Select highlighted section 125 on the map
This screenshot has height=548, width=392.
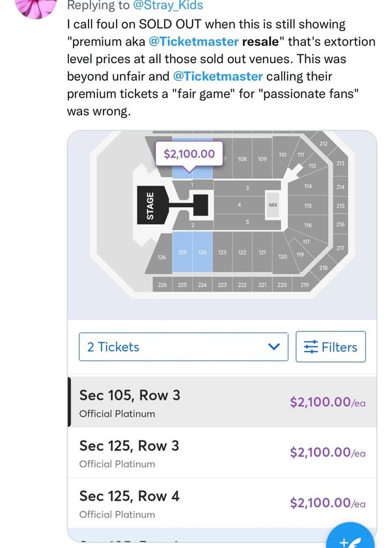[x=183, y=252]
